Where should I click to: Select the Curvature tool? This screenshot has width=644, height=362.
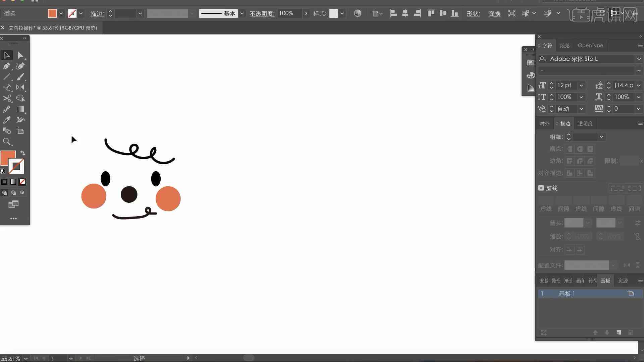[20, 66]
